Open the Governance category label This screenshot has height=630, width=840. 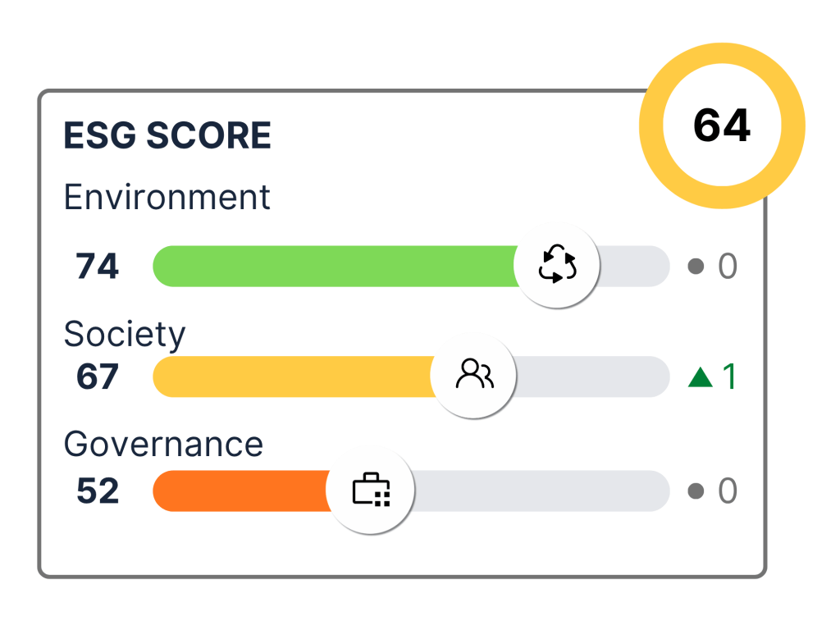click(163, 444)
